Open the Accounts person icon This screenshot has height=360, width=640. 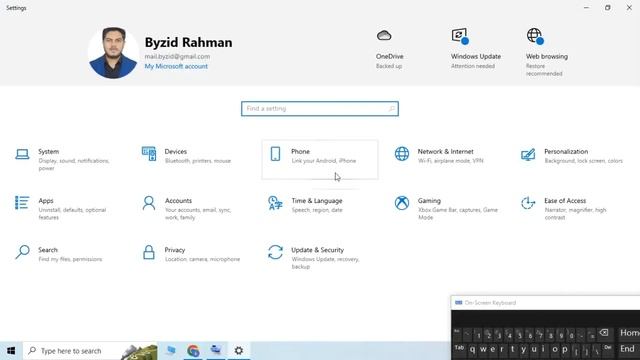(x=149, y=203)
